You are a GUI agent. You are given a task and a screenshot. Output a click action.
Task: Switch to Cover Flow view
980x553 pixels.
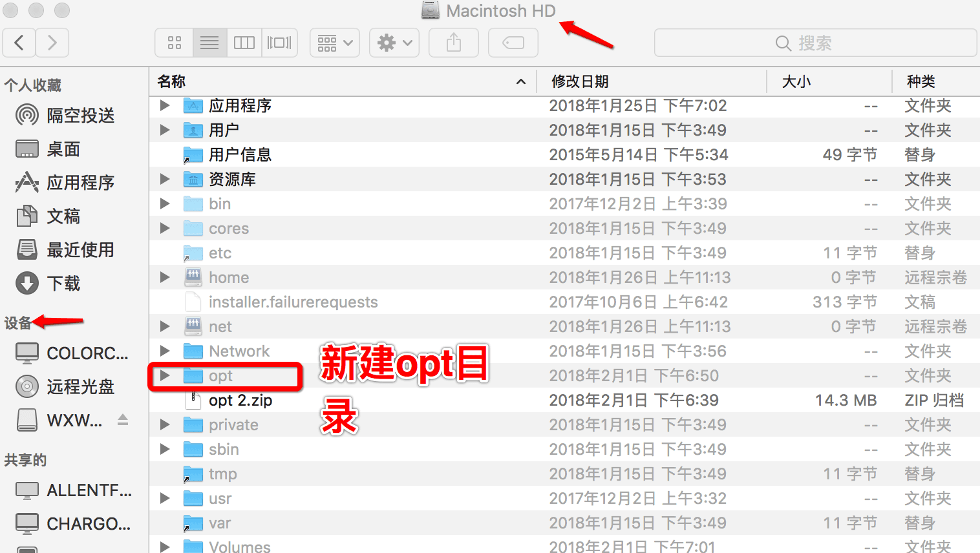coord(279,43)
